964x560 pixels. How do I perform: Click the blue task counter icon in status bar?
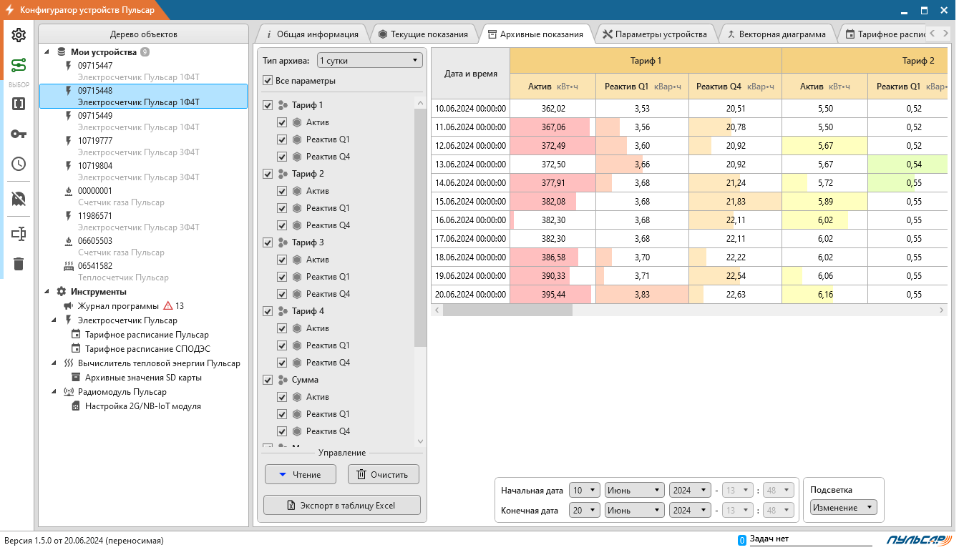click(742, 540)
